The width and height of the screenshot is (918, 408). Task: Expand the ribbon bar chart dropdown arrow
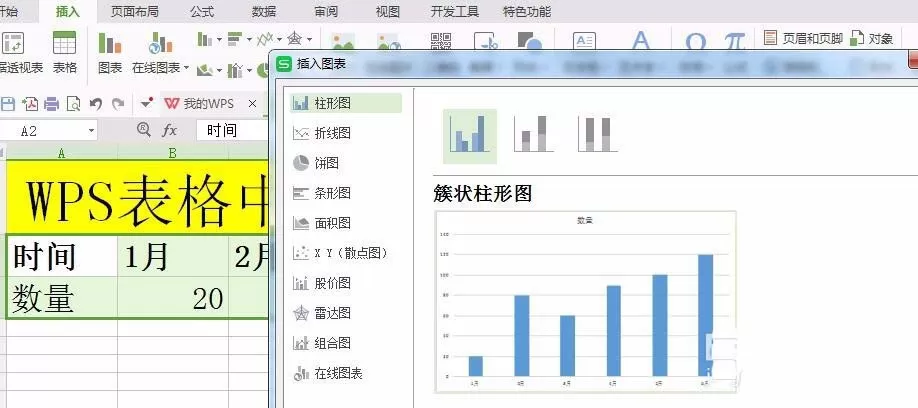tap(249, 40)
